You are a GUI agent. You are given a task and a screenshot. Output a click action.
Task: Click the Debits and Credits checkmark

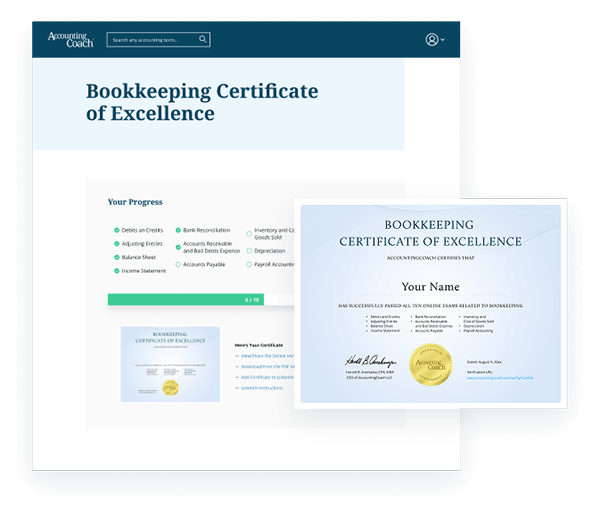click(x=117, y=230)
